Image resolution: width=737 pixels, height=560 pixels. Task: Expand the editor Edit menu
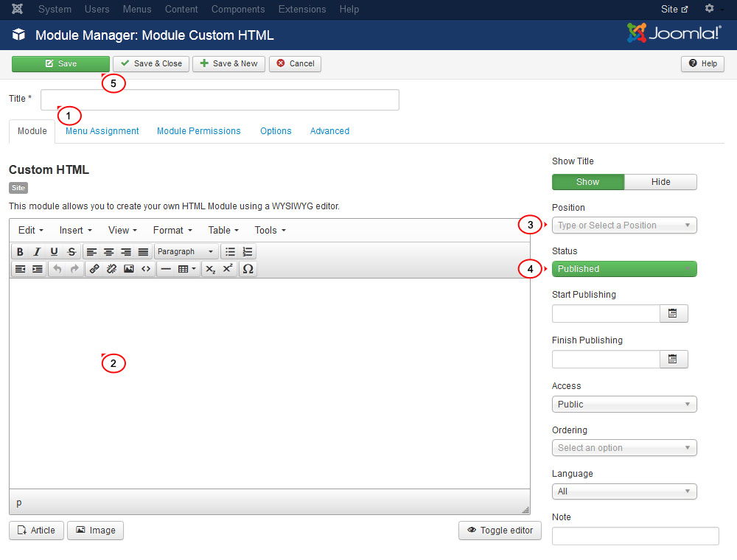click(x=31, y=230)
